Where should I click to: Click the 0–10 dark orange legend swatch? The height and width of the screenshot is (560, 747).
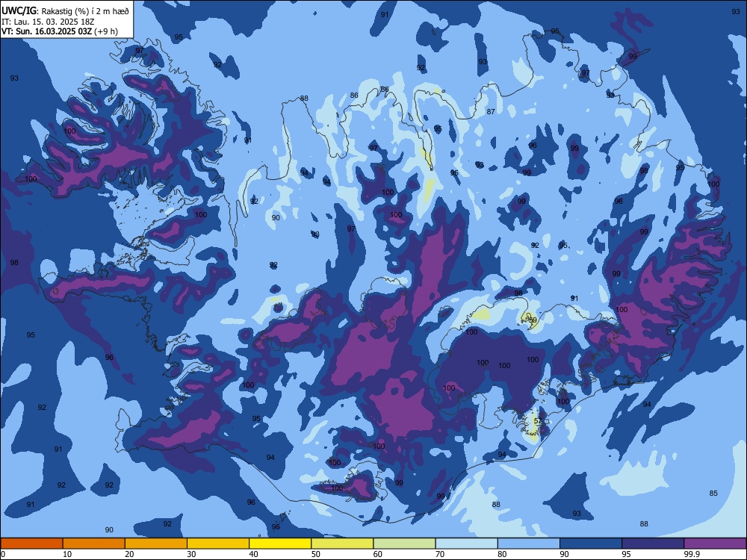pos(31,544)
